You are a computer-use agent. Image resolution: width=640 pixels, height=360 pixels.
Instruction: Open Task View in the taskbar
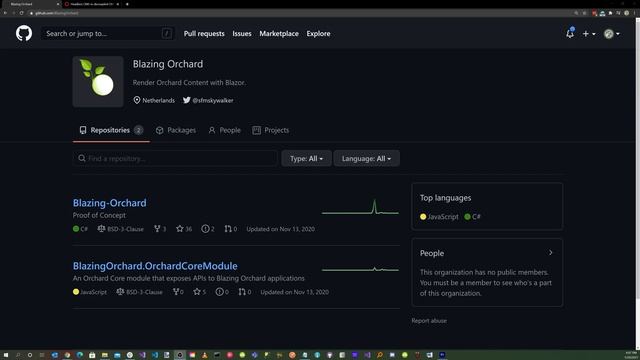(x=42, y=355)
